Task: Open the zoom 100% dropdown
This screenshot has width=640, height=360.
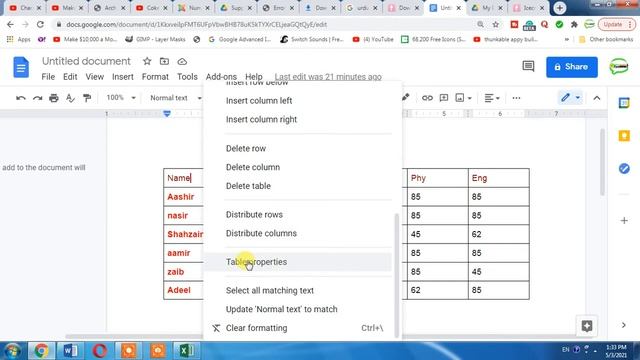Action: point(121,98)
